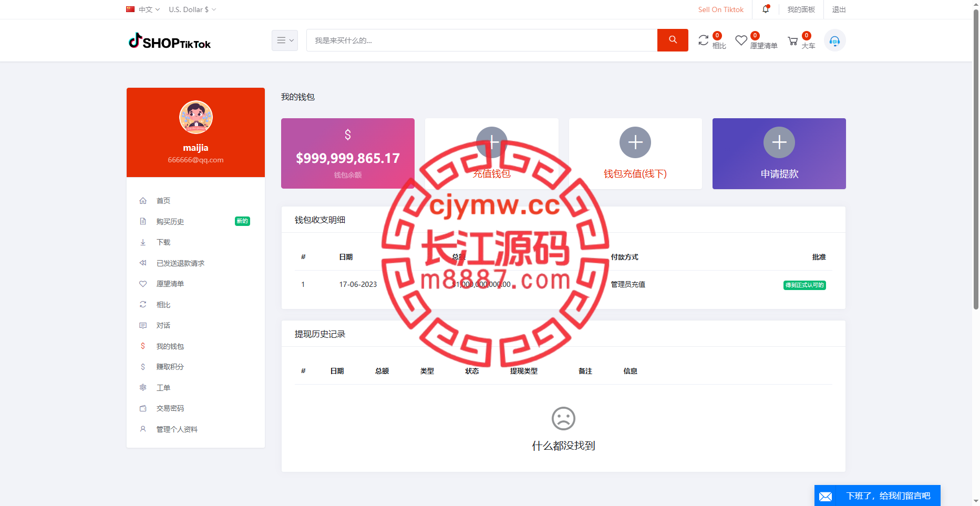The height and width of the screenshot is (506, 980).
Task: Open the 下班了，给我们留言吧 chat widget
Action: pyautogui.click(x=878, y=495)
